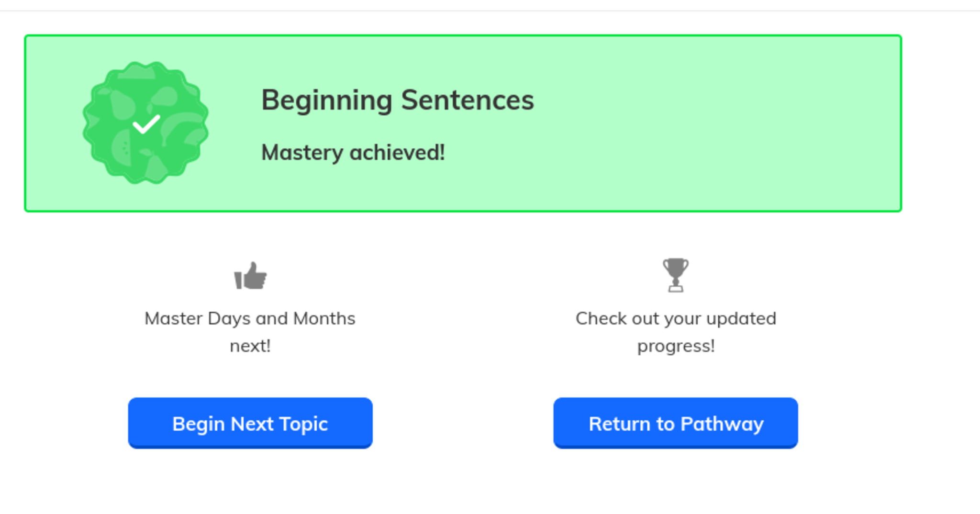Click the word "next!" under thumbs-up
The image size is (980, 514).
250,346
